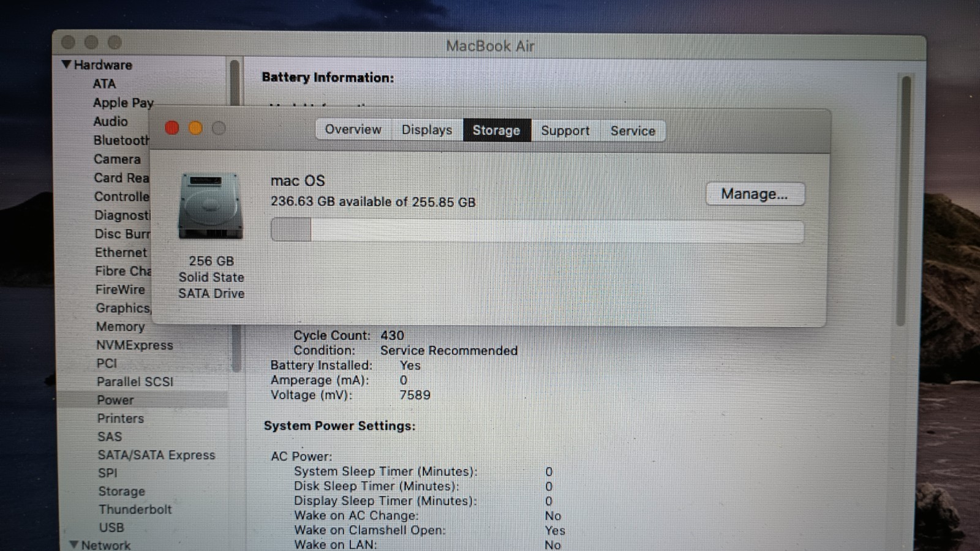Select SATA/SATA Express in the sidebar
This screenshot has width=980, height=551.
pos(156,455)
